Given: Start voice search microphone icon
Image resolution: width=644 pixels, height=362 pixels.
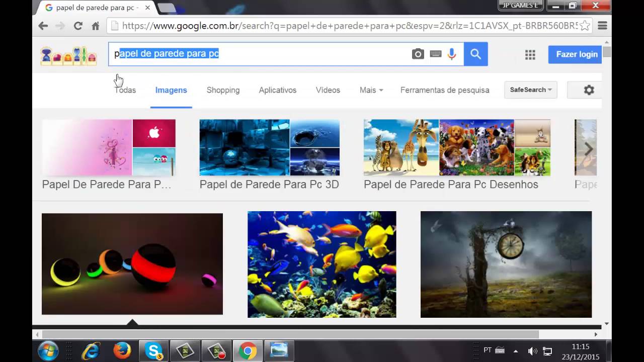Looking at the screenshot, I should pos(452,54).
